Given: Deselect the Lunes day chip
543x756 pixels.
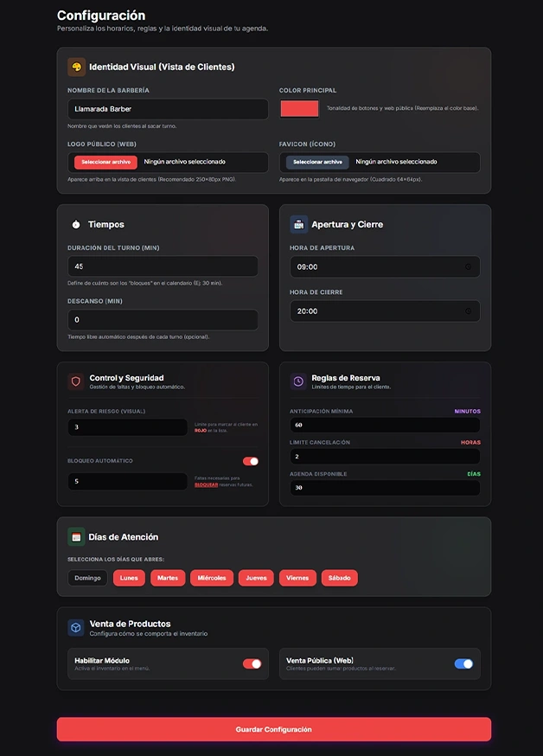Looking at the screenshot, I should click(x=129, y=578).
